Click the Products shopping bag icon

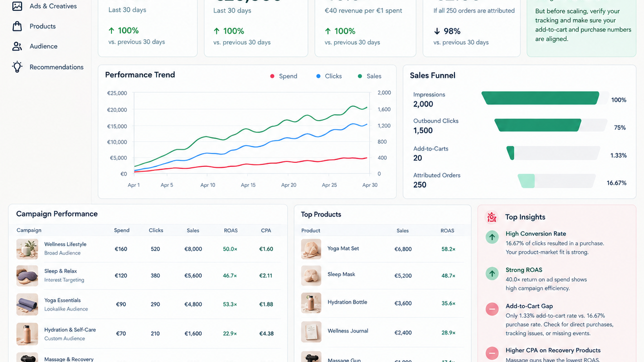[17, 26]
